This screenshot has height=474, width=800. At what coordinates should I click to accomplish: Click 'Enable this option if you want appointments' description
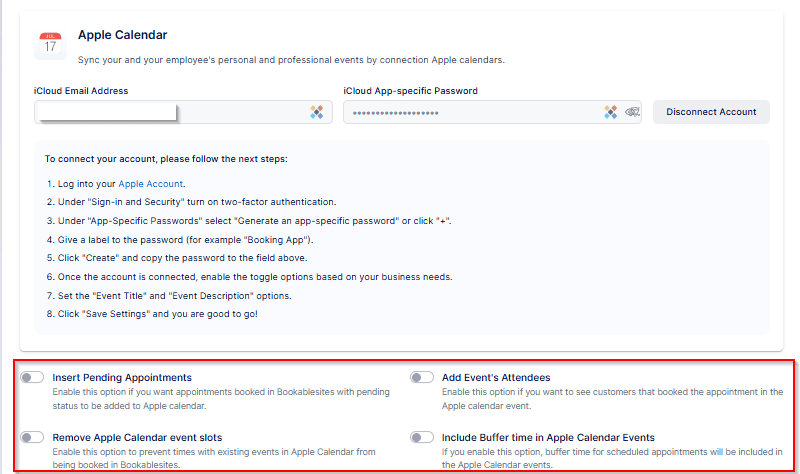pyautogui.click(x=221, y=398)
